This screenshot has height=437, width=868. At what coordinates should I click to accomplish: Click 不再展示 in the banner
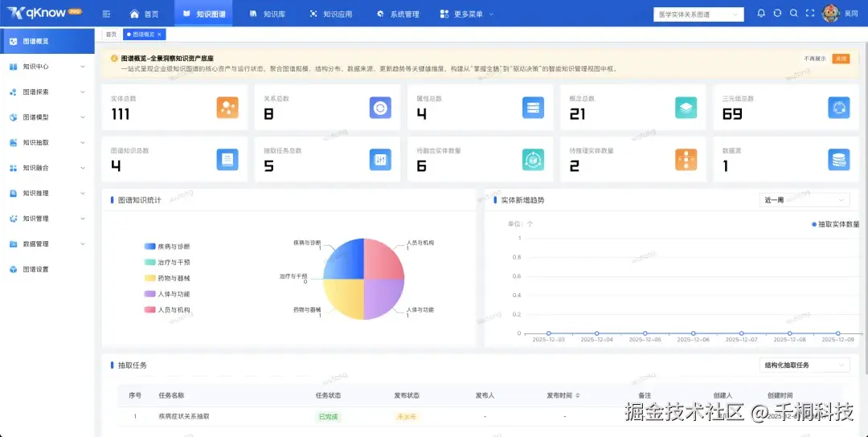(x=815, y=59)
